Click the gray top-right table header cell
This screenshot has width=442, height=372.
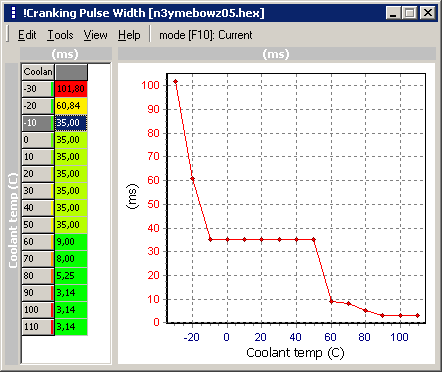[x=71, y=72]
